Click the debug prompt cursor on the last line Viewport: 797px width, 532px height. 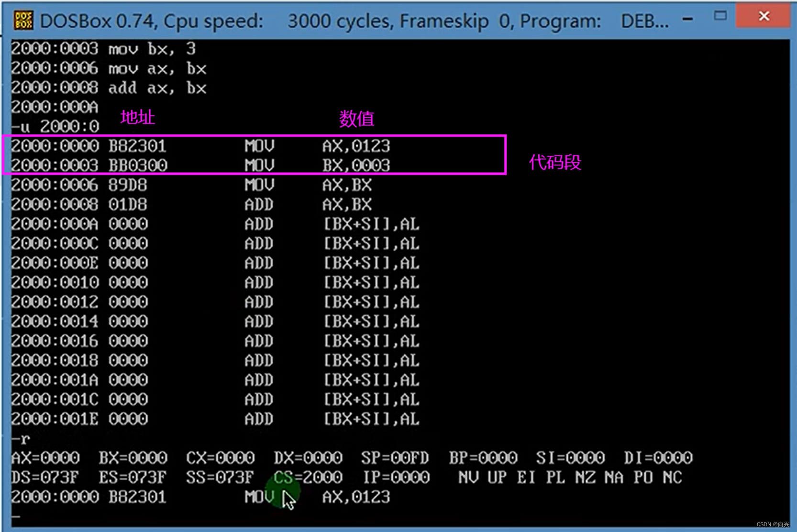click(x=16, y=517)
